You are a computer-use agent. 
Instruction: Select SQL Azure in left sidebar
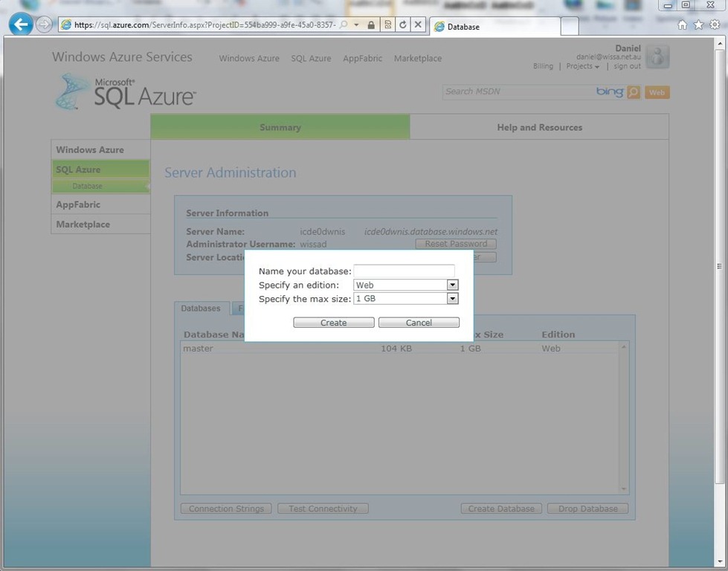coord(100,170)
